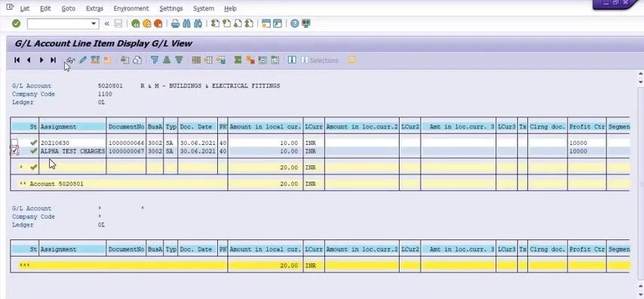Click the Change Layout grid icon

click(196, 60)
